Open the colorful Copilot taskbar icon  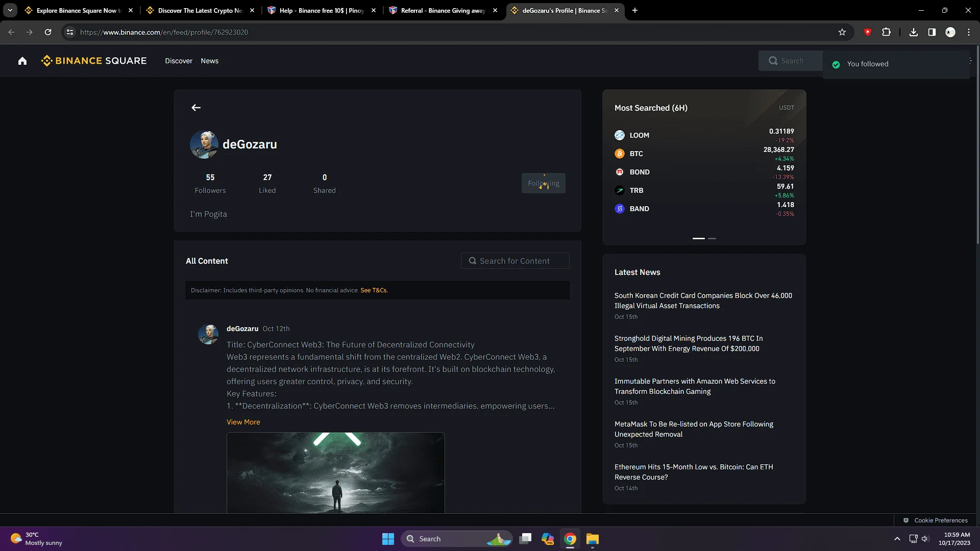548,539
